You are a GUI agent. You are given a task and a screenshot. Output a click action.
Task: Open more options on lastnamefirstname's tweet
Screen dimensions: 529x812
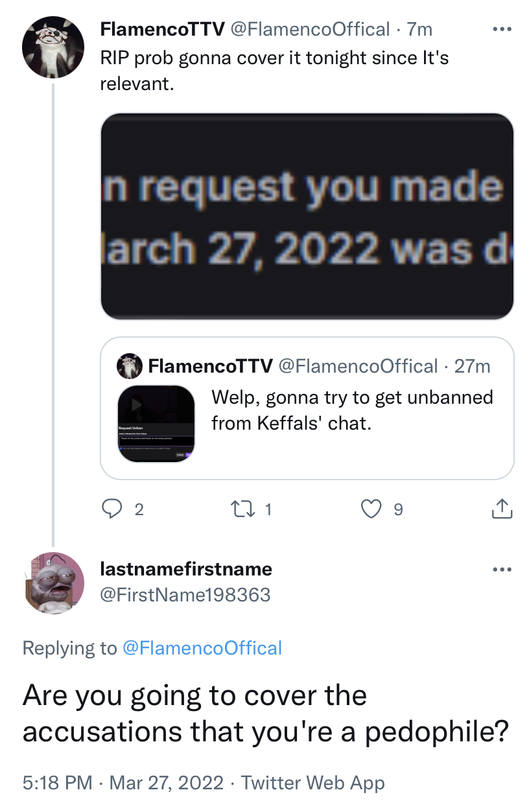pos(502,570)
